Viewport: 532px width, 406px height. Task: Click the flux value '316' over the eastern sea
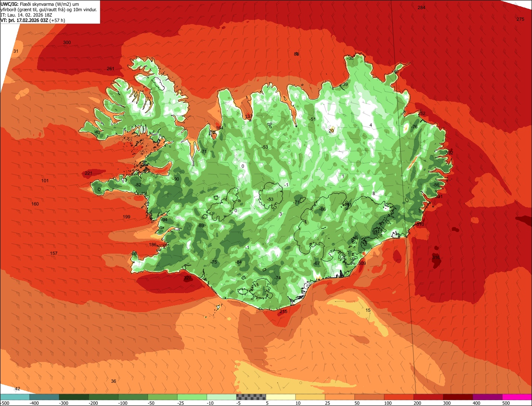pyautogui.click(x=436, y=257)
